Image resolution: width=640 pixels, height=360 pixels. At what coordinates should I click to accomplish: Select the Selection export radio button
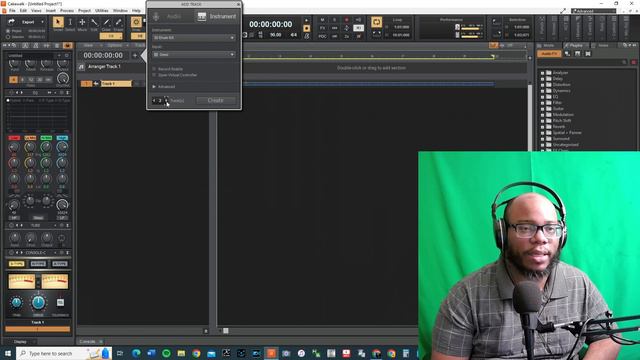point(8,37)
